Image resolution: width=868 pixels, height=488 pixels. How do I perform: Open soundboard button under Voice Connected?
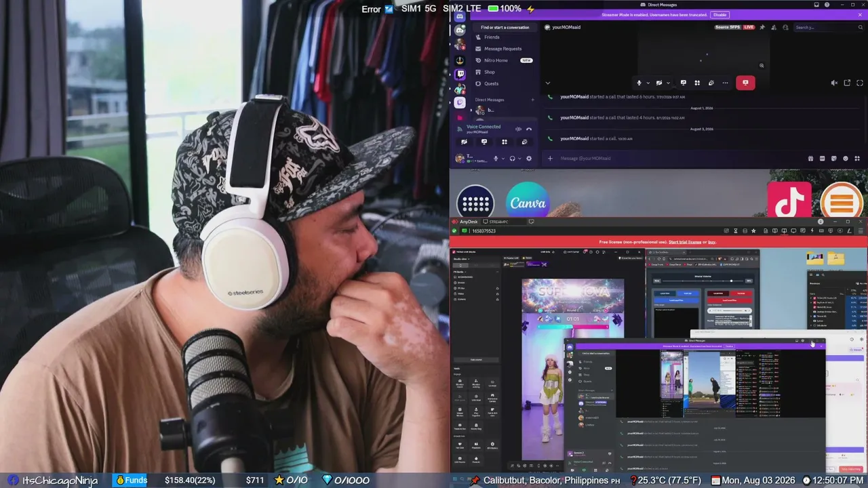pyautogui.click(x=524, y=142)
